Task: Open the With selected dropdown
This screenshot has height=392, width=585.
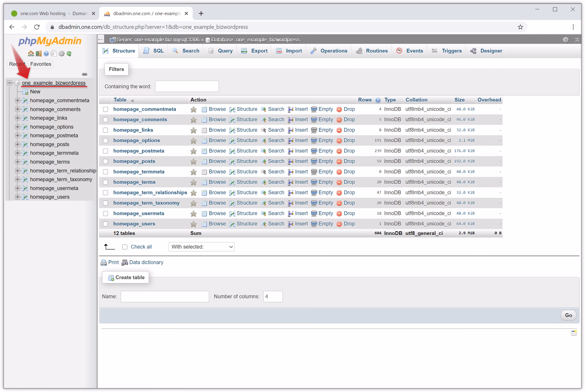Action: (x=201, y=247)
